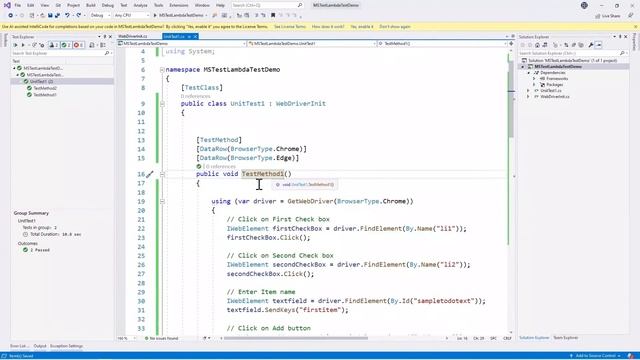Click the screwdriver quick actions icon at line 16
Image resolution: width=640 pixels, height=360 pixels.
[150, 174]
